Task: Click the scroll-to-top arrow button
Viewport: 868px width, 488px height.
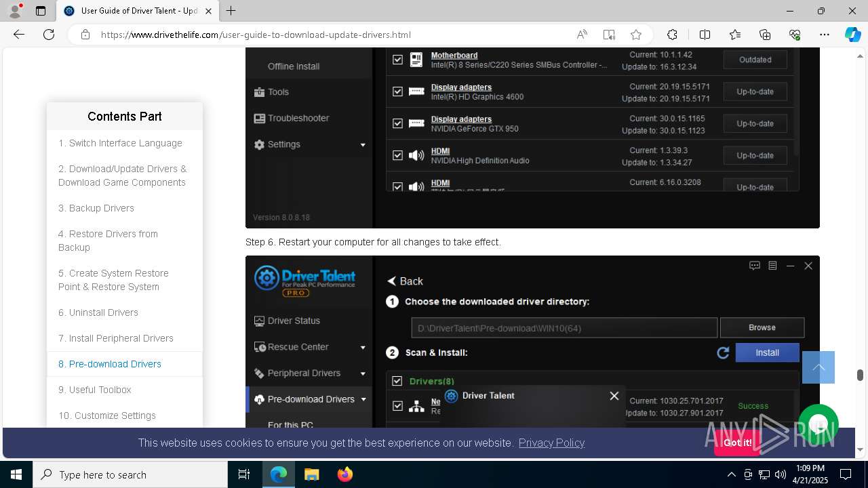Action: click(x=818, y=367)
